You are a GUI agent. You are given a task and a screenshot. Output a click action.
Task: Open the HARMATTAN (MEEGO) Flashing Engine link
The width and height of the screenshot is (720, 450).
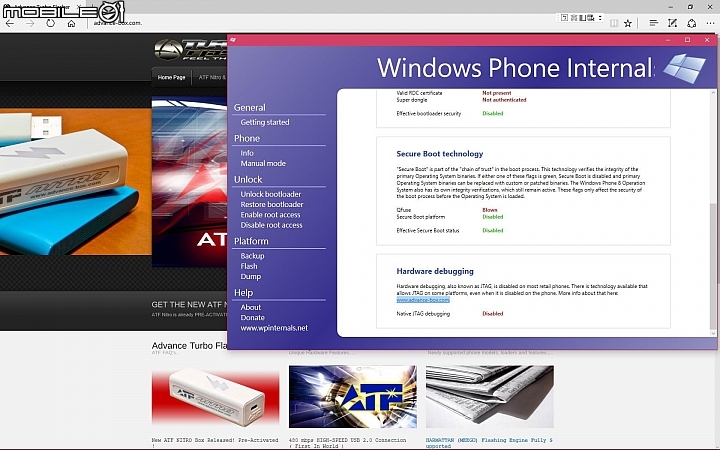[489, 443]
